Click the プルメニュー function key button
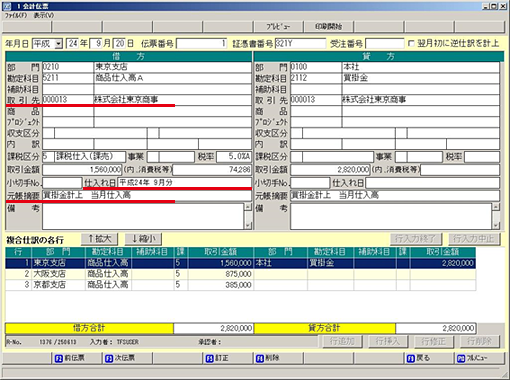Image resolution: width=510 pixels, height=380 pixels. coord(480,358)
